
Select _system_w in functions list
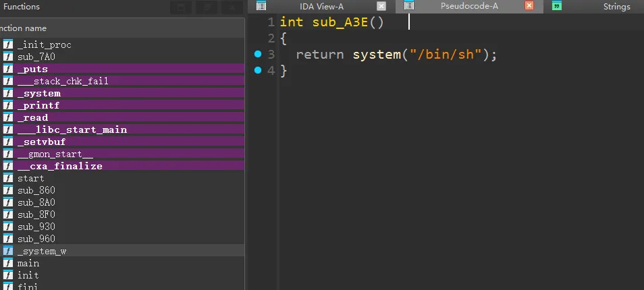pyautogui.click(x=41, y=251)
